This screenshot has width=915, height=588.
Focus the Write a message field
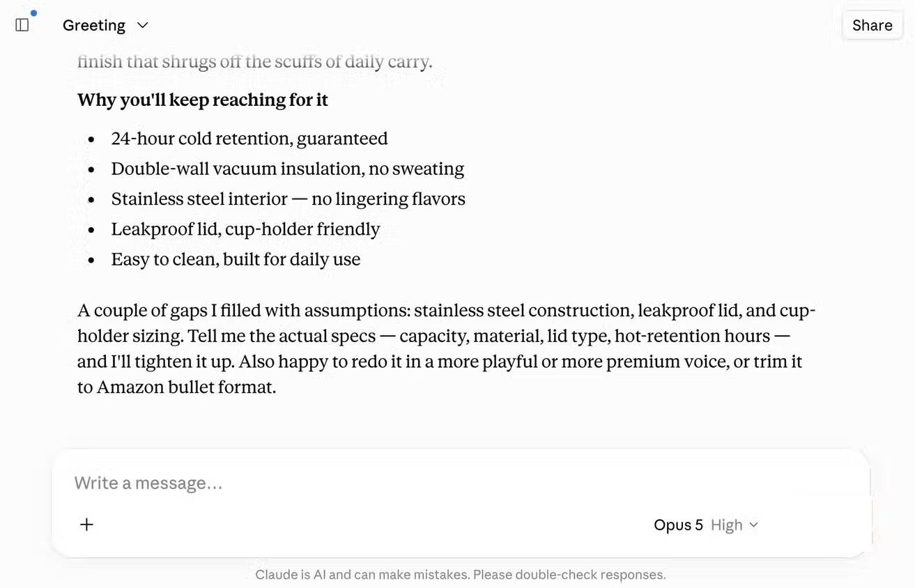pos(460,483)
